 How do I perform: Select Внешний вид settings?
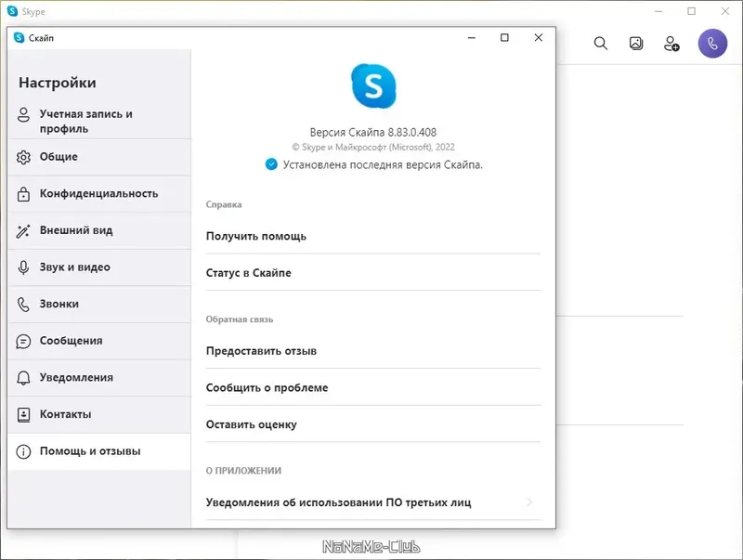(x=99, y=230)
